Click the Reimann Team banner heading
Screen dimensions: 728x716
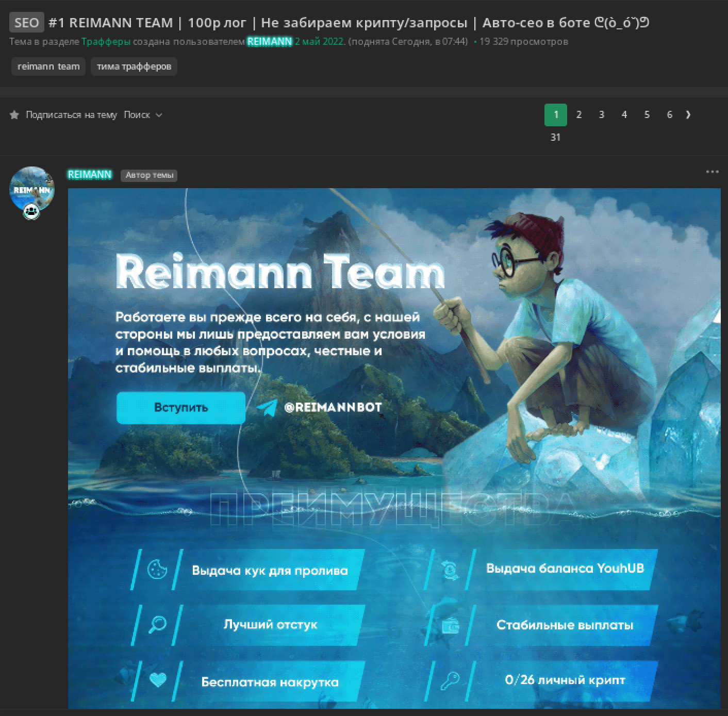[280, 271]
